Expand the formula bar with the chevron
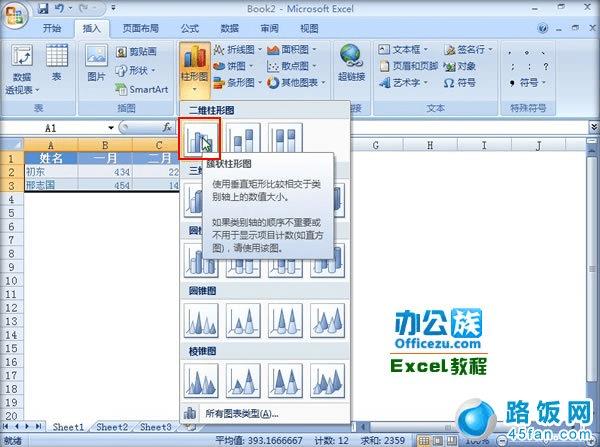The width and height of the screenshot is (600, 447). (x=593, y=127)
